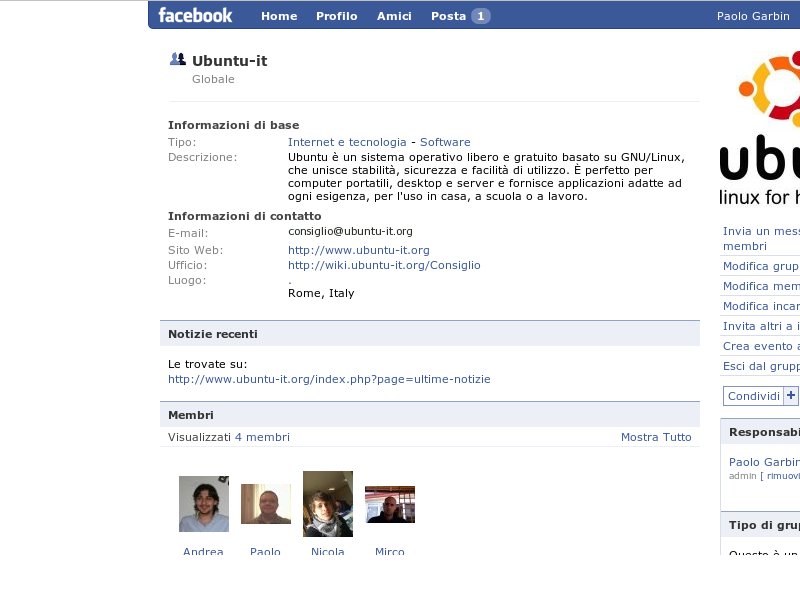Follow the Internet e tecnologia link
This screenshot has width=800, height=600.
[x=347, y=142]
